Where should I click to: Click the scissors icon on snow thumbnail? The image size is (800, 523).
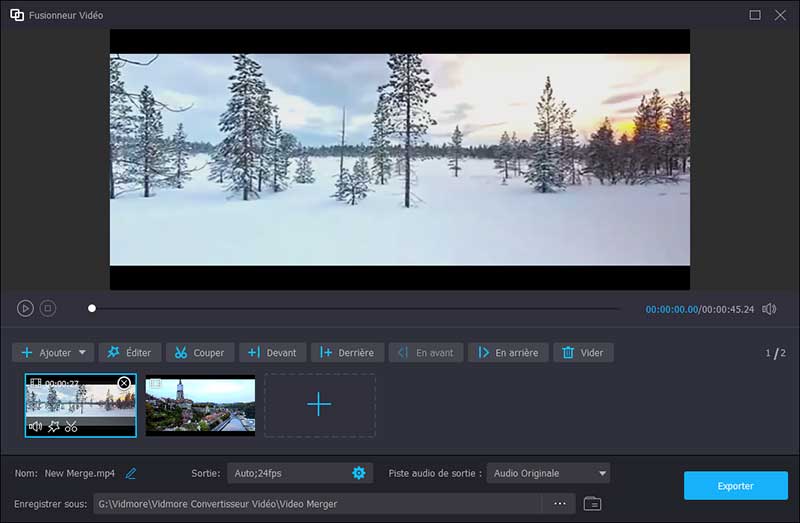pos(71,427)
